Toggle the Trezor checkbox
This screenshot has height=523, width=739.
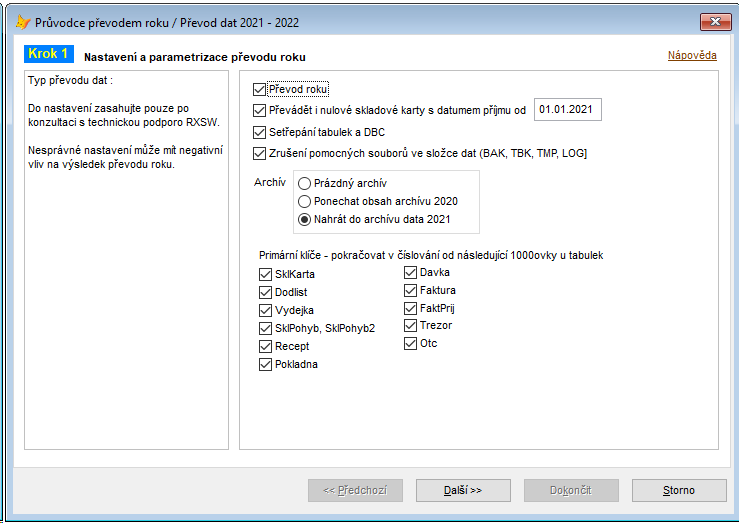tap(411, 325)
